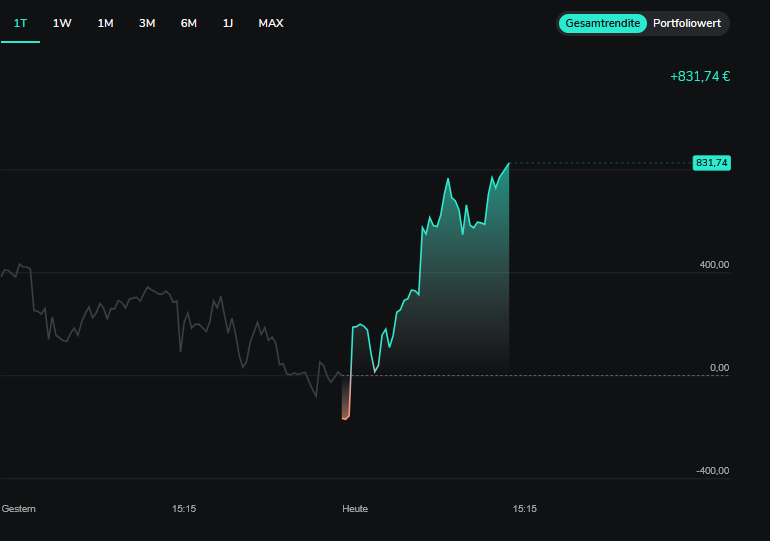This screenshot has height=541, width=770.
Task: Switch chart to 1J range
Action: [x=228, y=23]
